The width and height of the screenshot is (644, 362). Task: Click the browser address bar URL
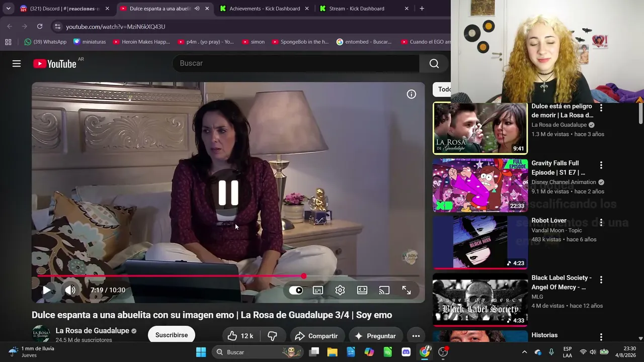116,27
